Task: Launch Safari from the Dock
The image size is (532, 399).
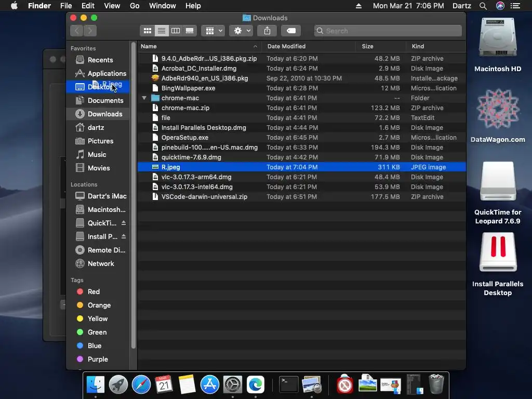Action: coord(141,385)
